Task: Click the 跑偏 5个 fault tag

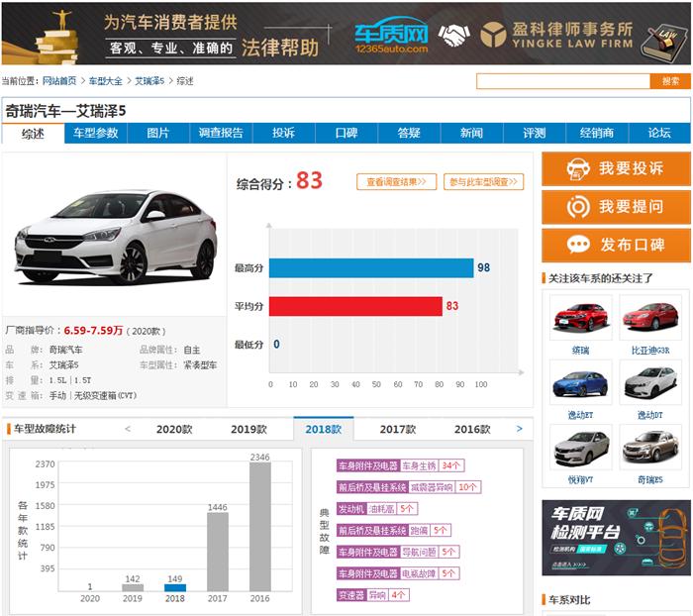Action: pos(394,530)
